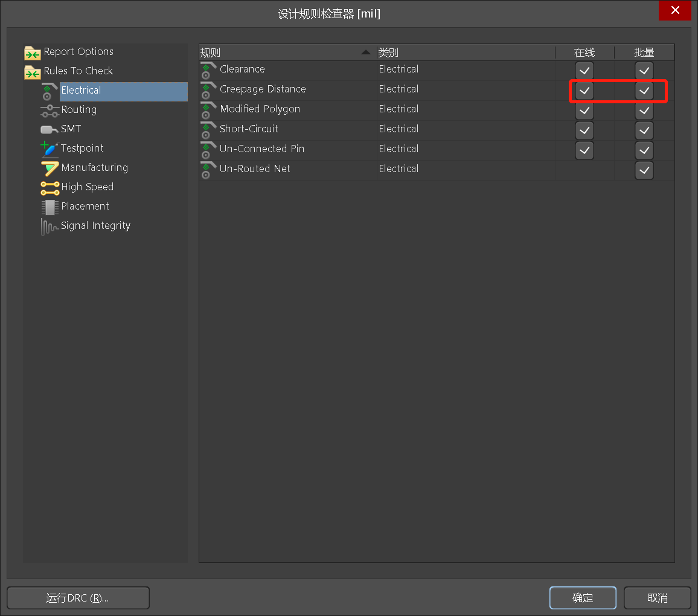Click the Report Options folder icon
698x616 pixels.
33,53
